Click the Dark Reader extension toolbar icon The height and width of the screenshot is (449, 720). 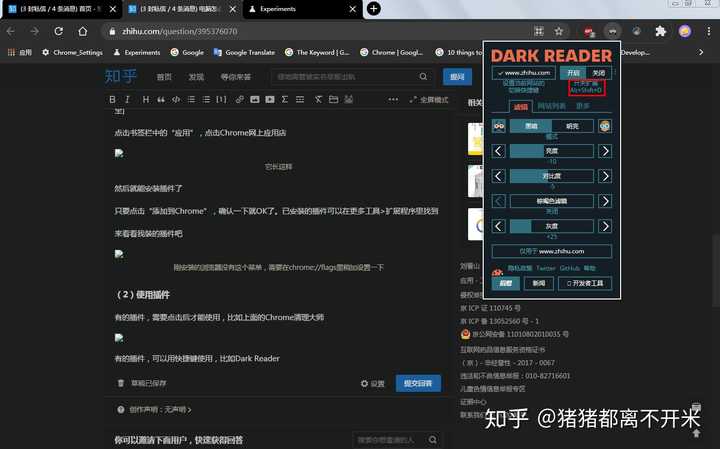(x=612, y=31)
